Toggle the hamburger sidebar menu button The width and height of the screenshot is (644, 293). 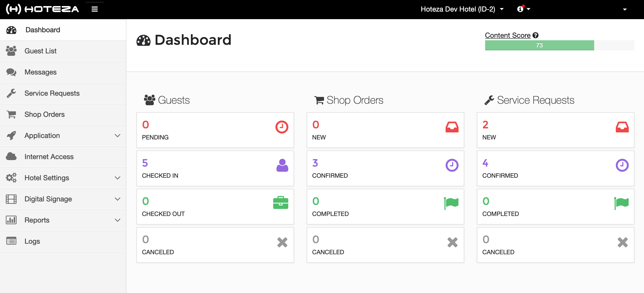pyautogui.click(x=94, y=9)
